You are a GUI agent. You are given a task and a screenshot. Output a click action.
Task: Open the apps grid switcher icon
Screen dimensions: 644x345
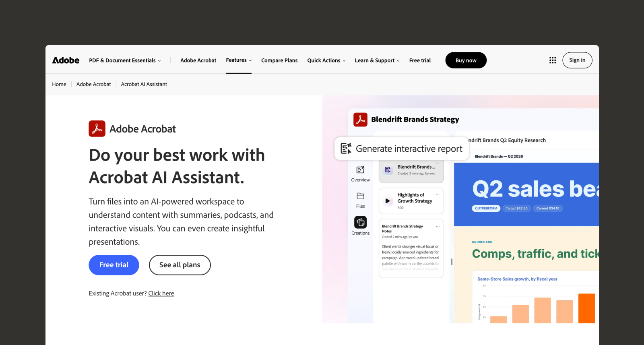pyautogui.click(x=553, y=60)
